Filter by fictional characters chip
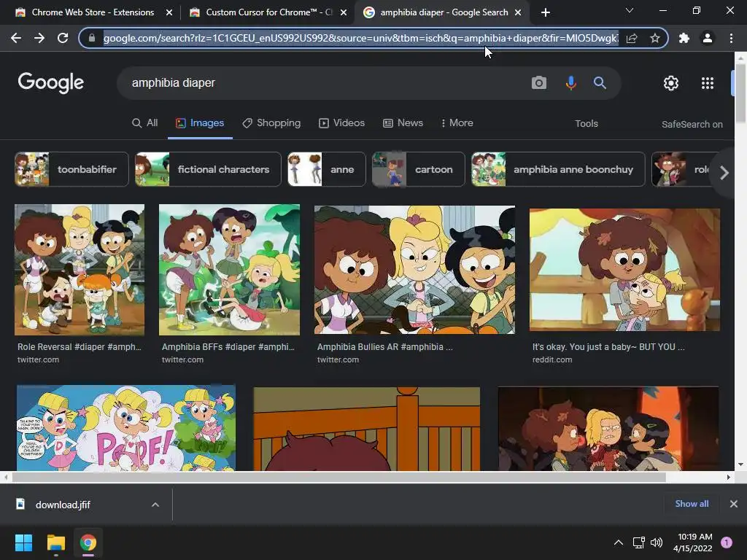This screenshot has height=560, width=747. click(x=208, y=169)
